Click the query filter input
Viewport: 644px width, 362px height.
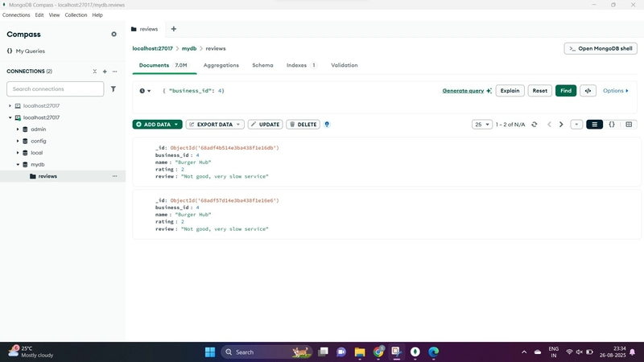(298, 91)
